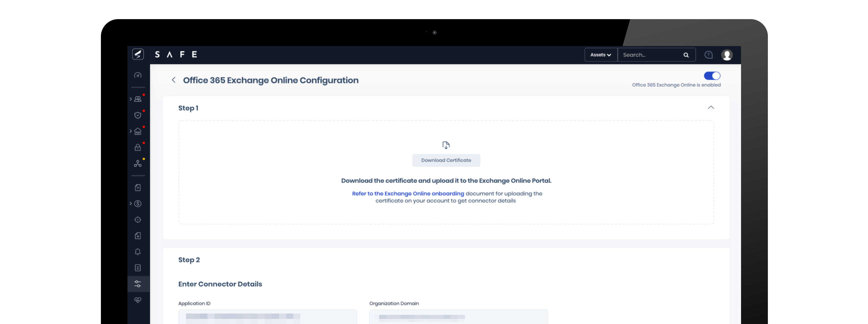This screenshot has width=868, height=324.
Task: Click the bell/notification icon in sidebar
Action: [x=138, y=252]
